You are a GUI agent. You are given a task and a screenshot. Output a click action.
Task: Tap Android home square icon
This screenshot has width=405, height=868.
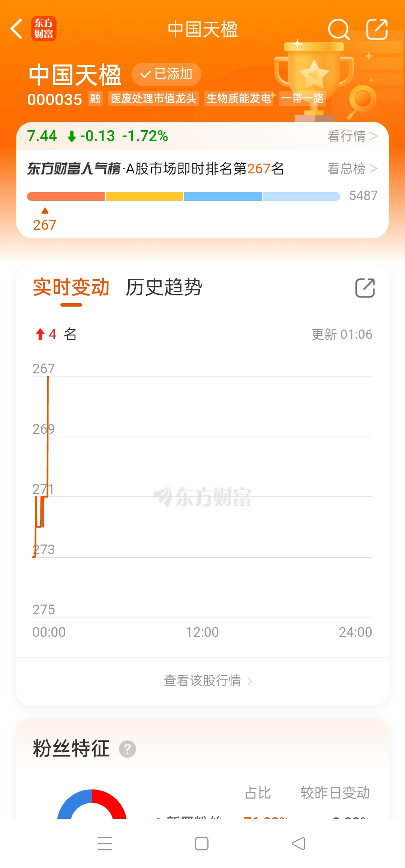pyautogui.click(x=202, y=843)
